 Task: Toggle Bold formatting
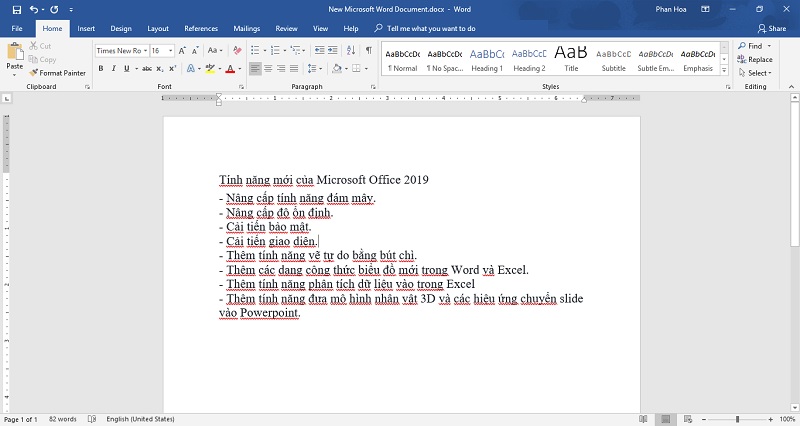(x=100, y=69)
